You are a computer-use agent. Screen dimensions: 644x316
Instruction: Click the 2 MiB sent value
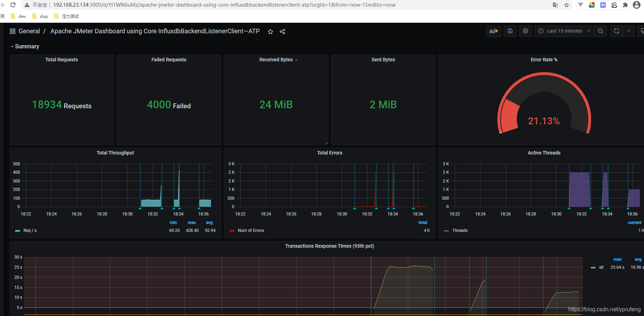pos(383,105)
